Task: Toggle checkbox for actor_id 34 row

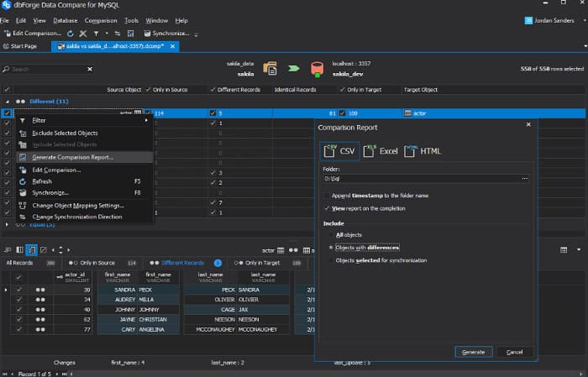Action: 18,300
